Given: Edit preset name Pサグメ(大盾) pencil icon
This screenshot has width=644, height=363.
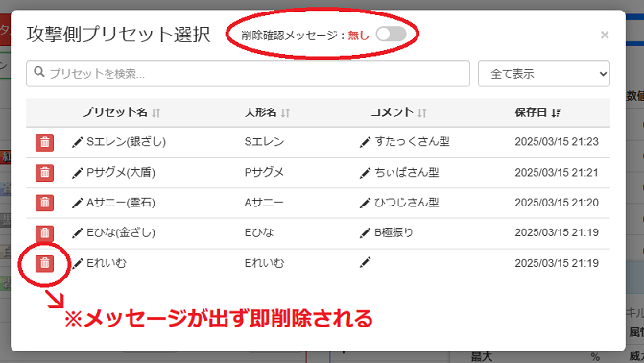Looking at the screenshot, I should [77, 173].
